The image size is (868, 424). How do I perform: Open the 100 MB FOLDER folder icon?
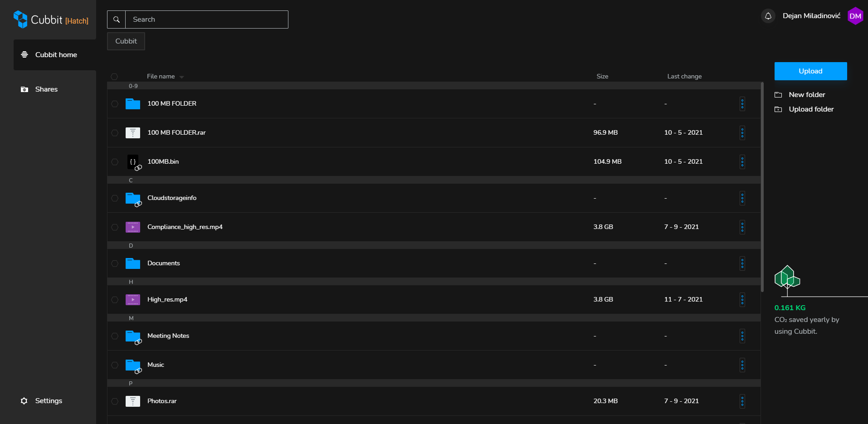133,104
